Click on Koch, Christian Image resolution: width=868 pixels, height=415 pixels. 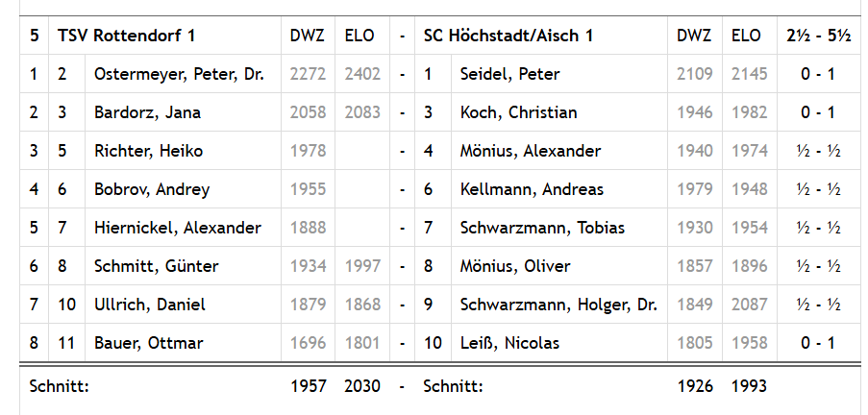click(x=518, y=112)
